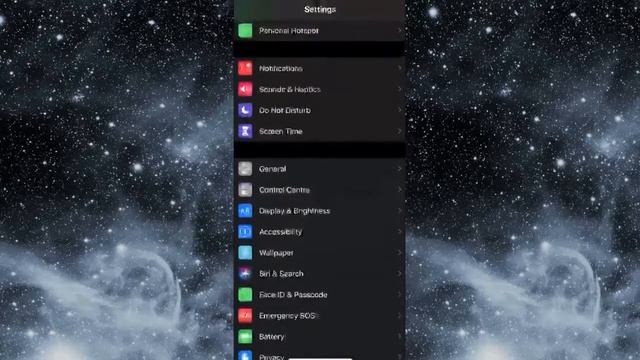Click the Face ID & Passcode chevron

(x=399, y=295)
